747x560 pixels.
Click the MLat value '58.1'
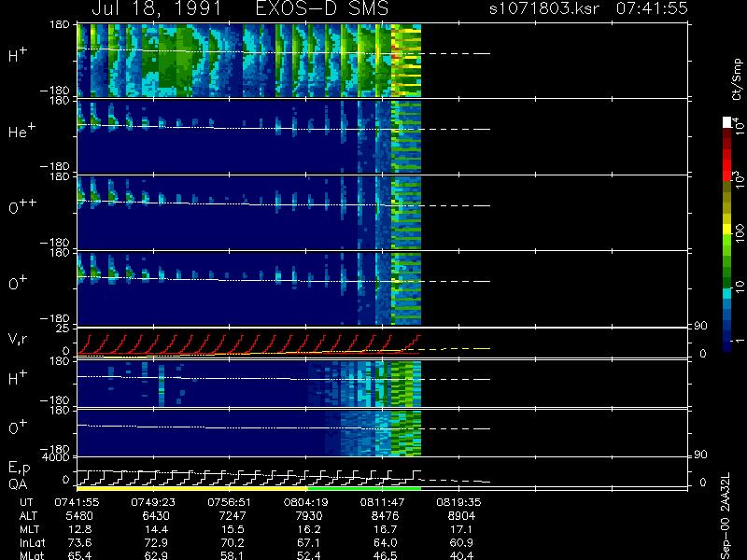pos(233,555)
